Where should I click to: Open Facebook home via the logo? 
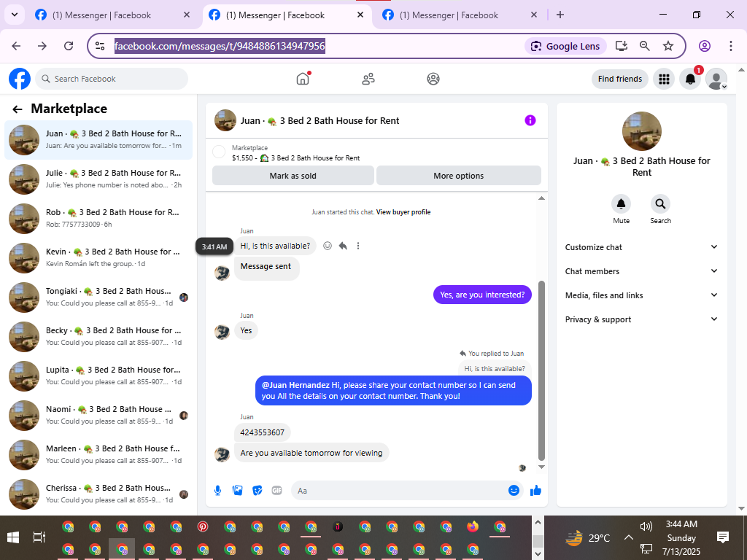(20, 79)
